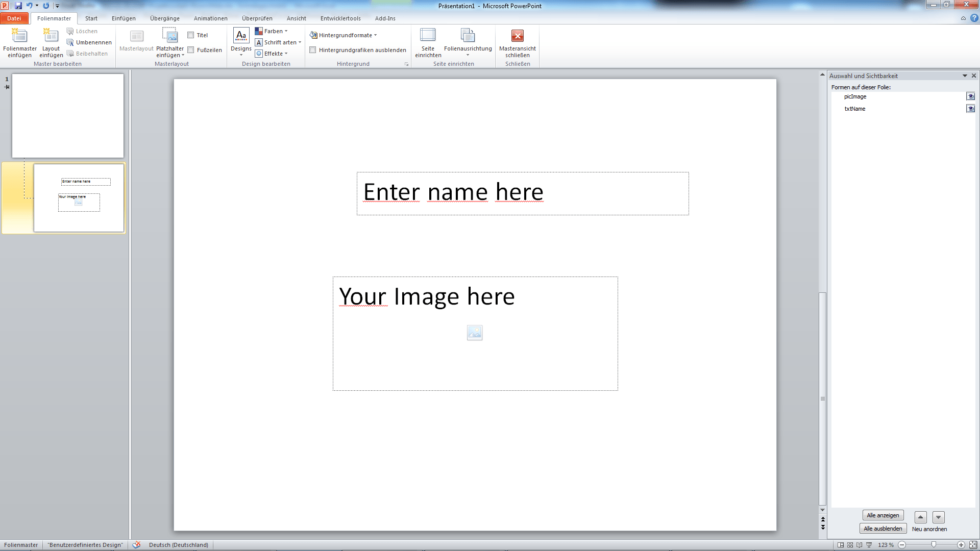The height and width of the screenshot is (551, 980).
Task: Move shape down in Neu anordnen
Action: pyautogui.click(x=939, y=517)
